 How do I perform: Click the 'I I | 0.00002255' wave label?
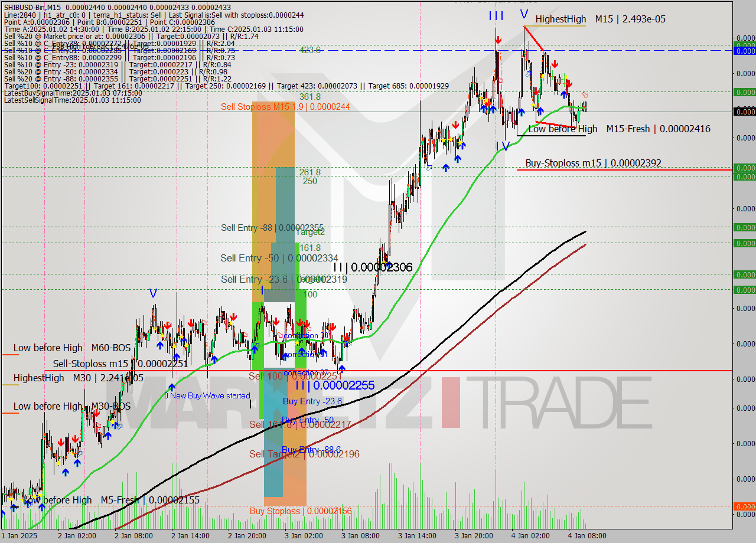(335, 385)
